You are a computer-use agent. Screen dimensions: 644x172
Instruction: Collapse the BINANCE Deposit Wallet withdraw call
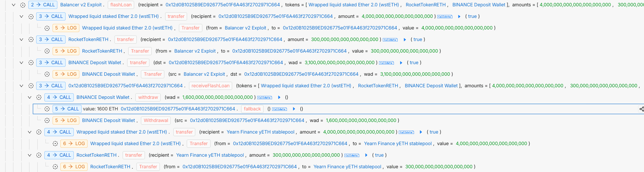point(29,97)
